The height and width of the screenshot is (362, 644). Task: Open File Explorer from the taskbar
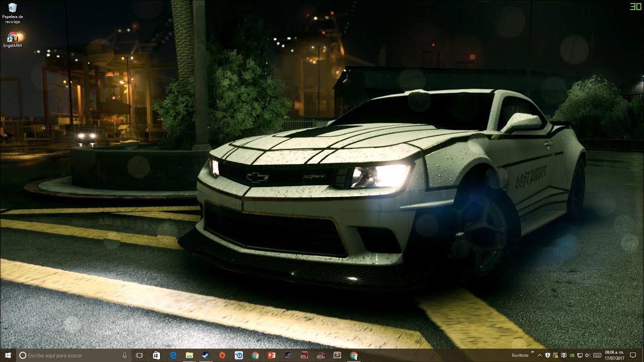coord(189,356)
